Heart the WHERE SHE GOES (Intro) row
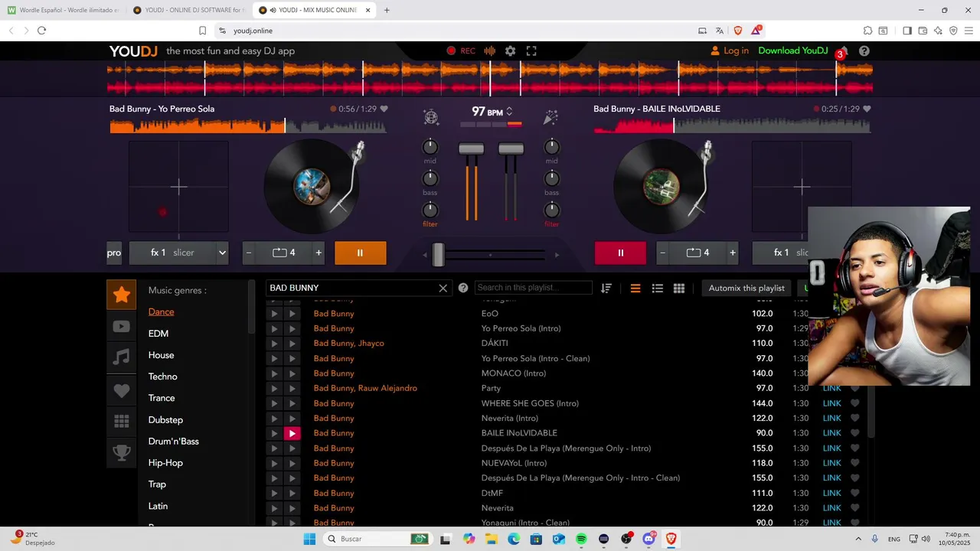The width and height of the screenshot is (980, 551). [855, 403]
